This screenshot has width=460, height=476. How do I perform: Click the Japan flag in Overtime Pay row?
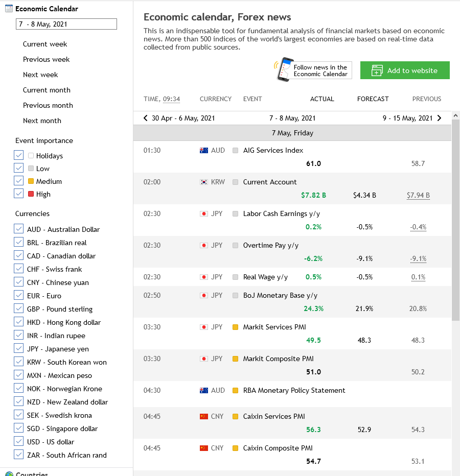[204, 245]
